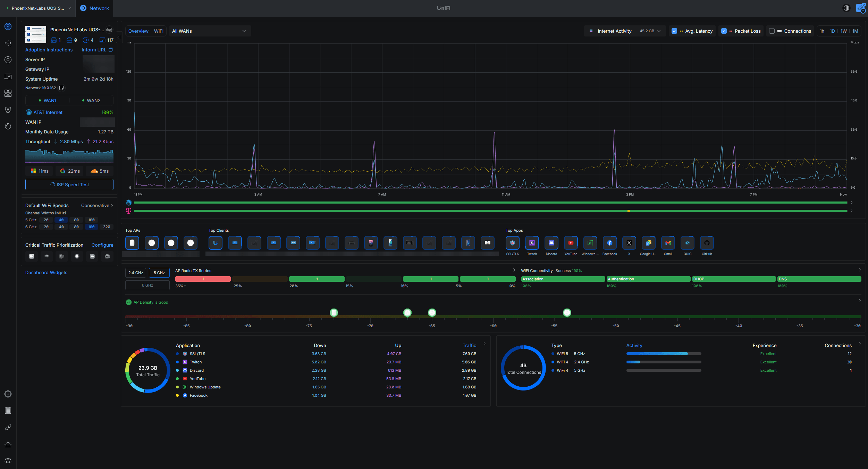The height and width of the screenshot is (469, 868).
Task: Select the Twitch icon under Top Apps
Action: click(532, 243)
